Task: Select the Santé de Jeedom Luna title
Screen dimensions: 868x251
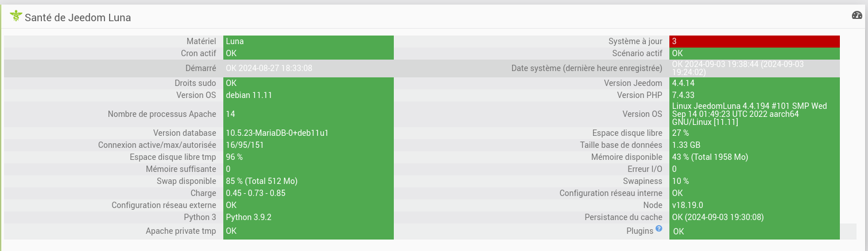Action: coord(77,18)
